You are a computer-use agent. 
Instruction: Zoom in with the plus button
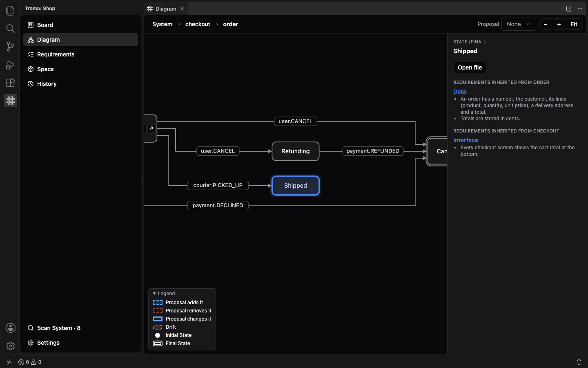pos(559,24)
